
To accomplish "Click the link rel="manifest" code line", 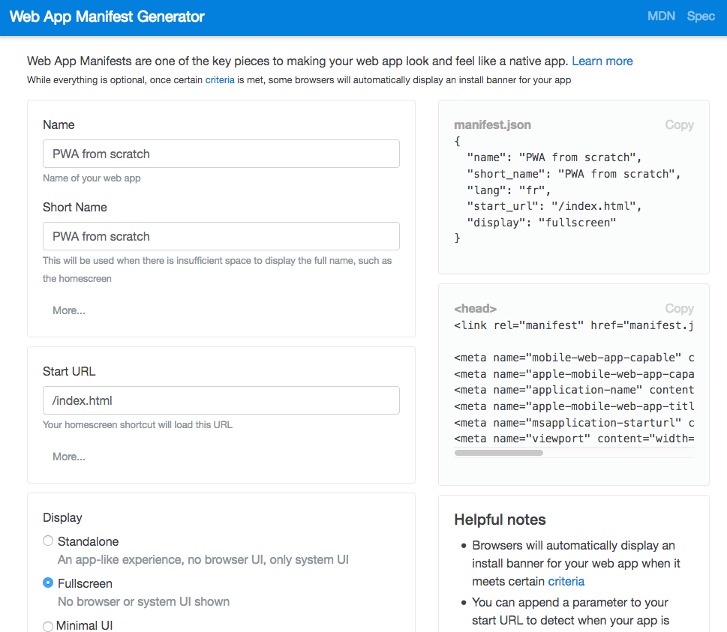I will 574,325.
